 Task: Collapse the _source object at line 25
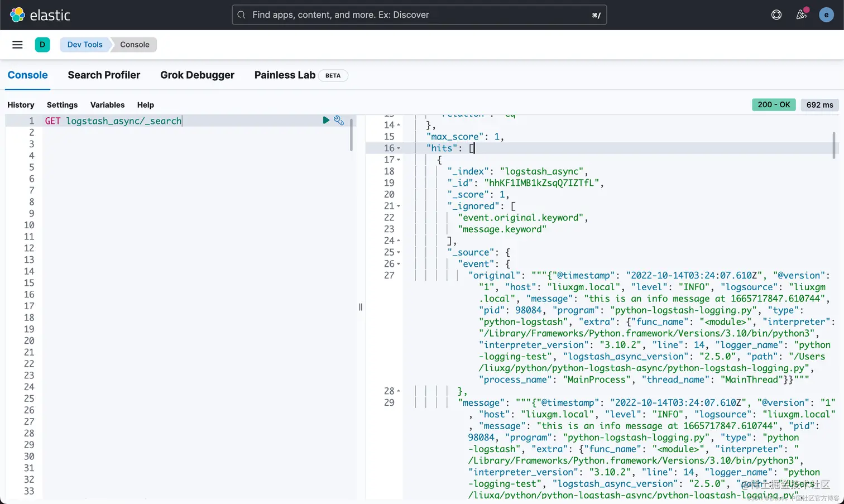coord(399,252)
